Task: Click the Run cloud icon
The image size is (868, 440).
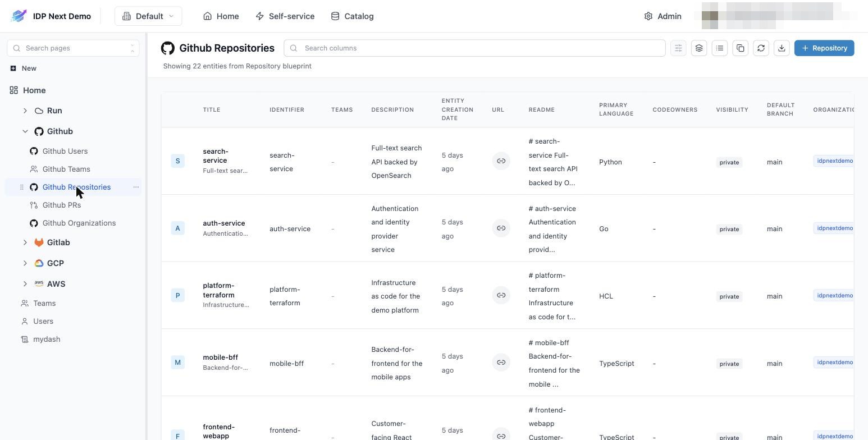Action: (x=39, y=111)
